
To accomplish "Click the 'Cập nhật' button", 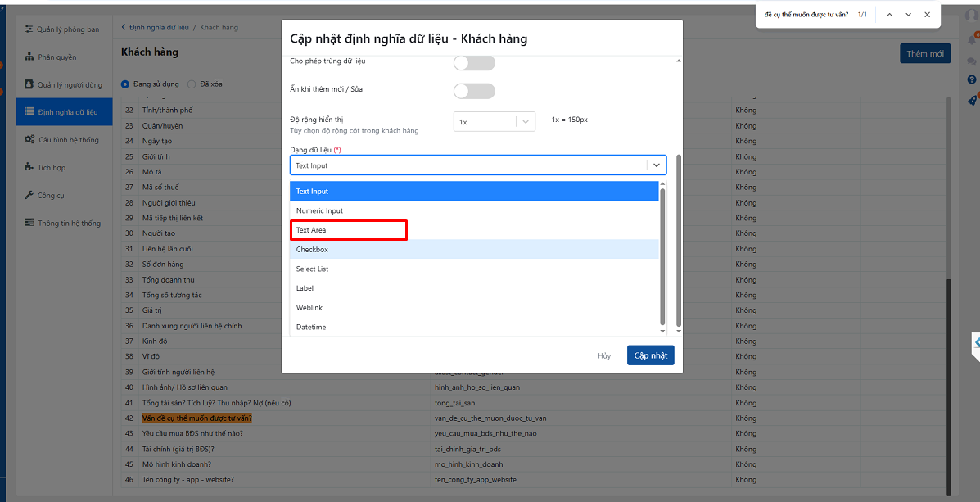I will point(650,355).
